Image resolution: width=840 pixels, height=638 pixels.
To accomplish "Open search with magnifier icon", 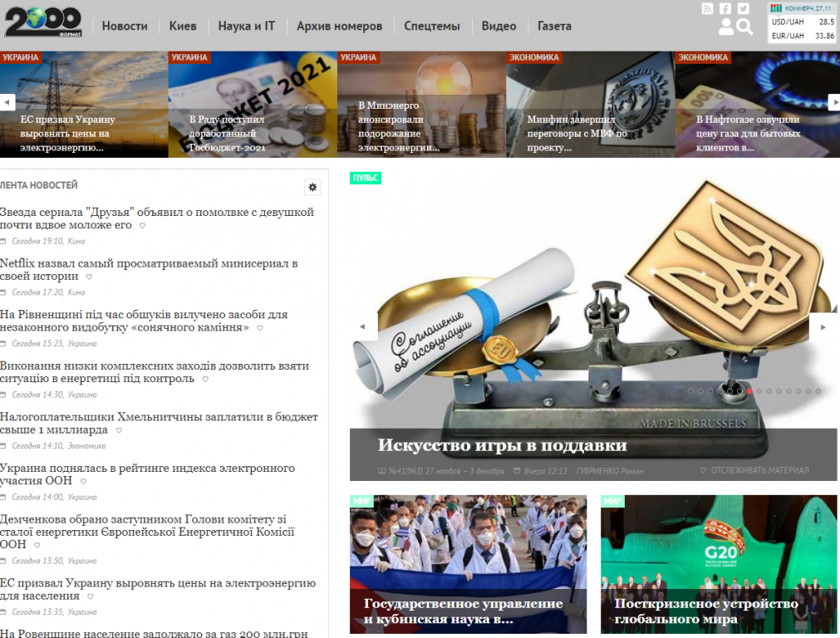I will tap(744, 27).
